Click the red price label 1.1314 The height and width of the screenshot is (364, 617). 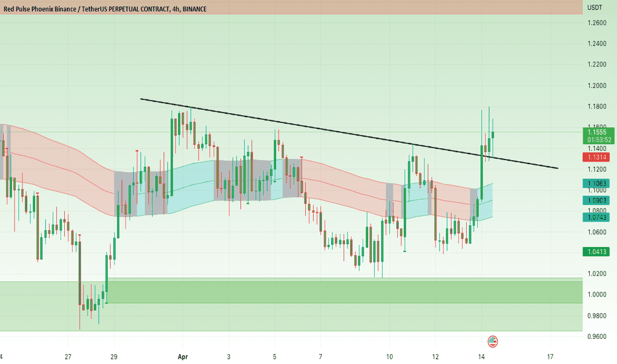[x=596, y=157]
